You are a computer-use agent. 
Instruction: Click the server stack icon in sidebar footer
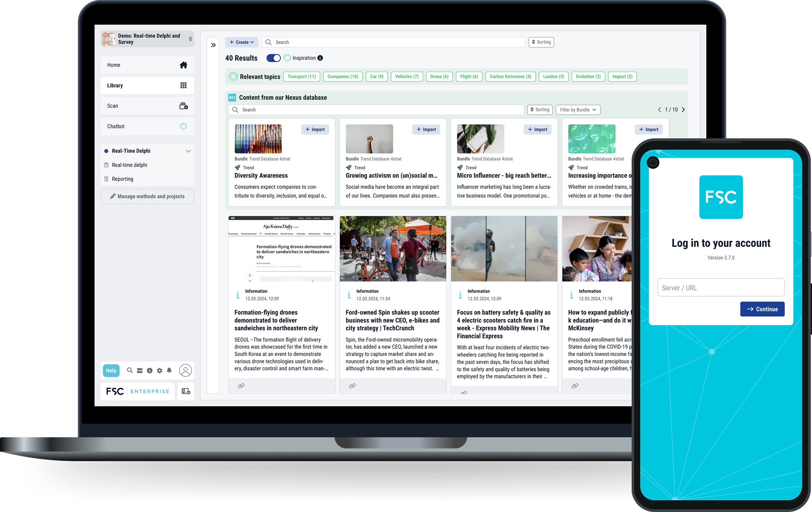click(x=140, y=370)
